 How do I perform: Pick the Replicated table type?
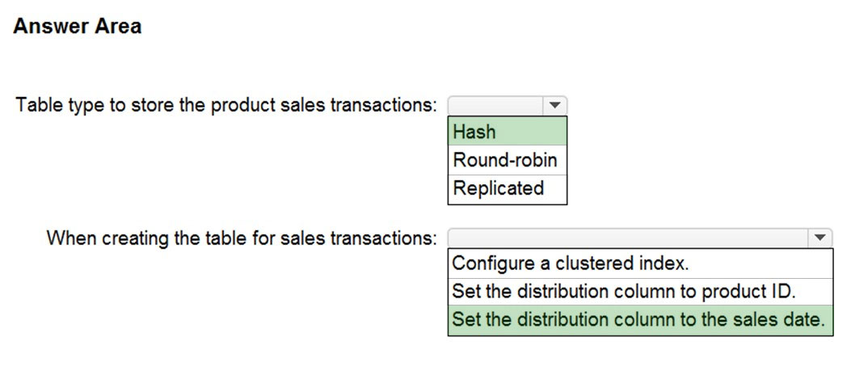tap(507, 188)
